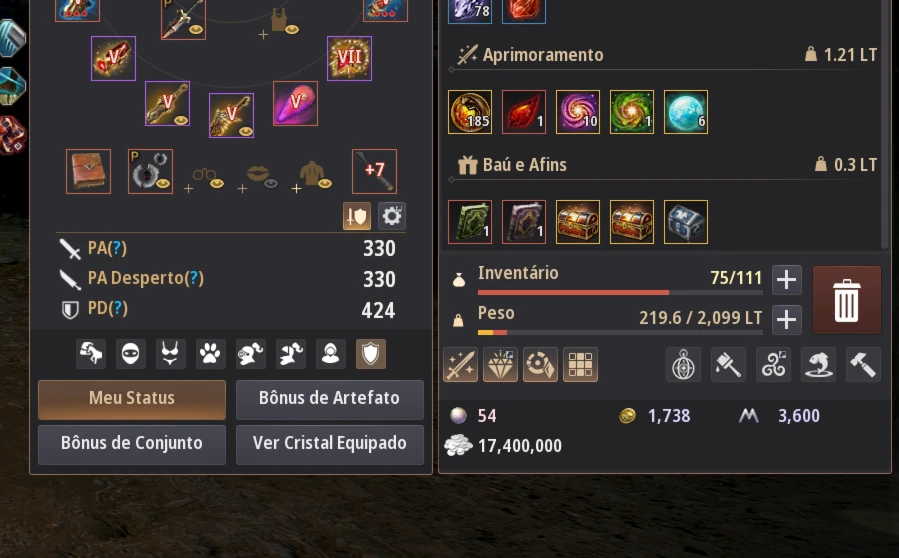Toggle the highlighted shield icon
The width and height of the screenshot is (899, 558).
[370, 353]
